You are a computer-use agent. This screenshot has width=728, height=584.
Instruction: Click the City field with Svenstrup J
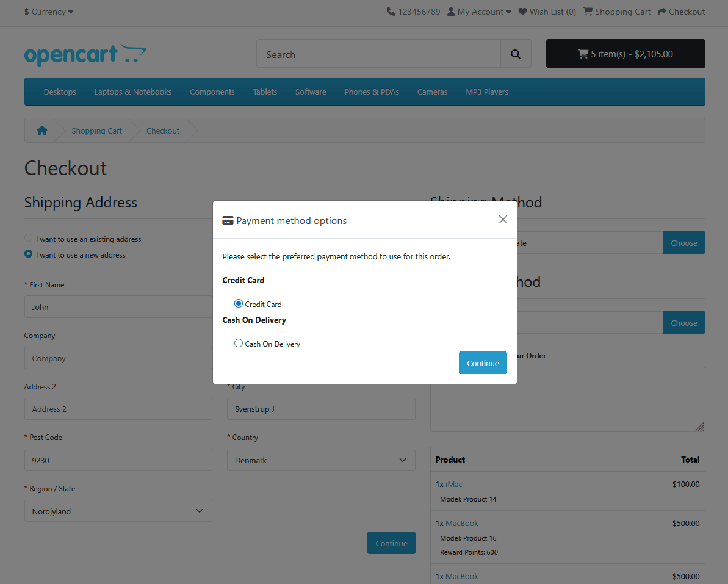tap(321, 409)
